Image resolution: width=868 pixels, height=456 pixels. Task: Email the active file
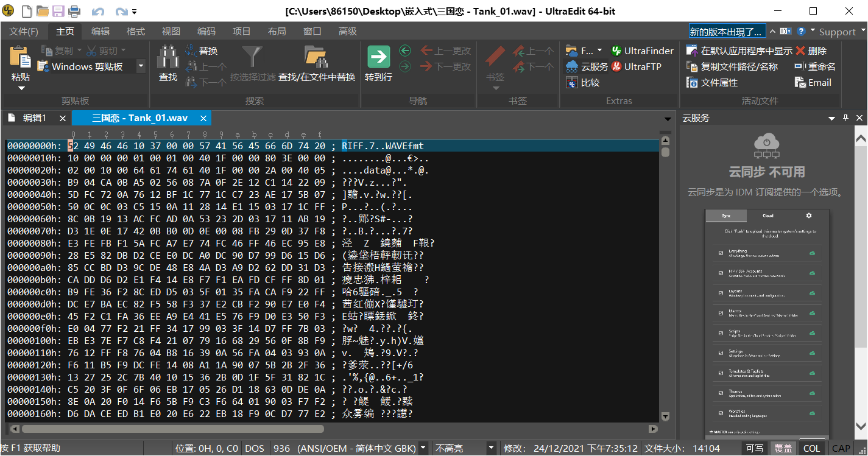(x=813, y=83)
